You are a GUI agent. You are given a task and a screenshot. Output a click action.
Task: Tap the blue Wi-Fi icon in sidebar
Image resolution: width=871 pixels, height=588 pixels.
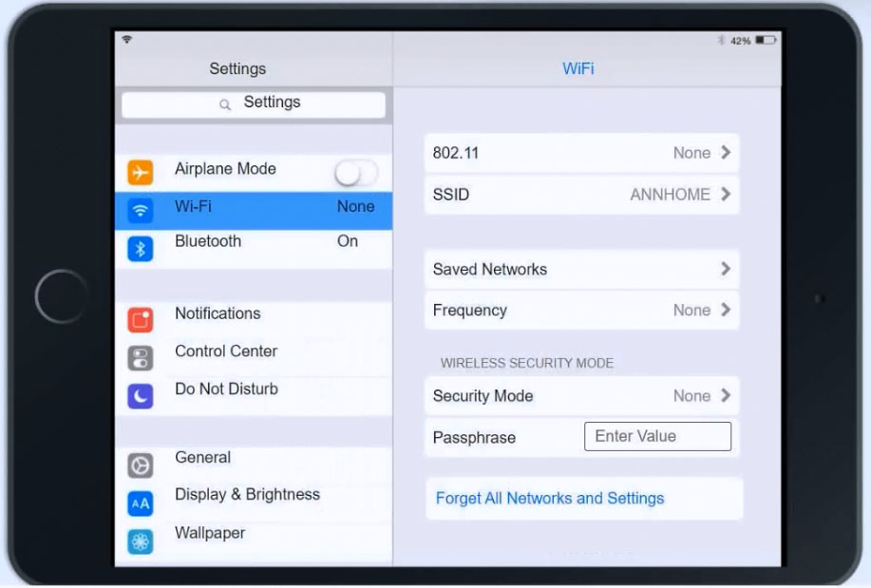click(x=140, y=210)
